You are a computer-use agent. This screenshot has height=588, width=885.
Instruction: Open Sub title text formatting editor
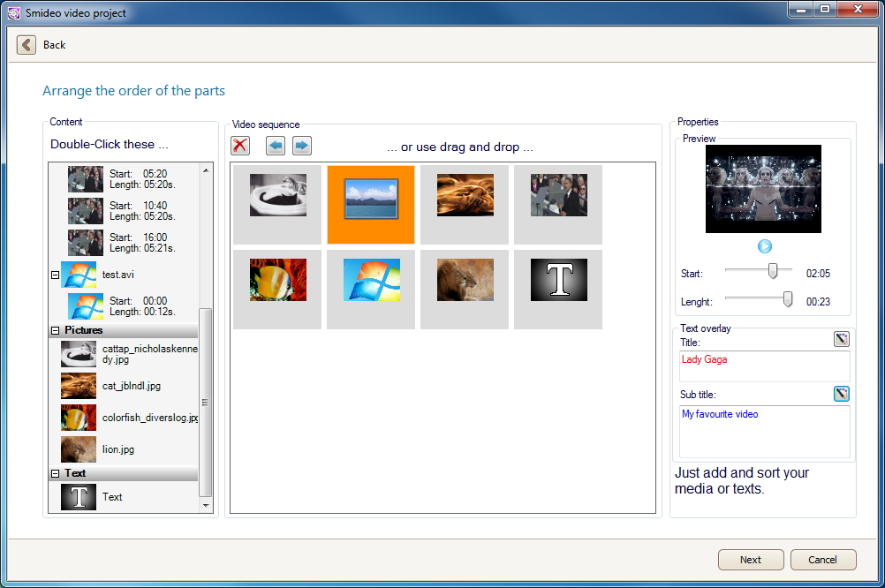(x=841, y=394)
